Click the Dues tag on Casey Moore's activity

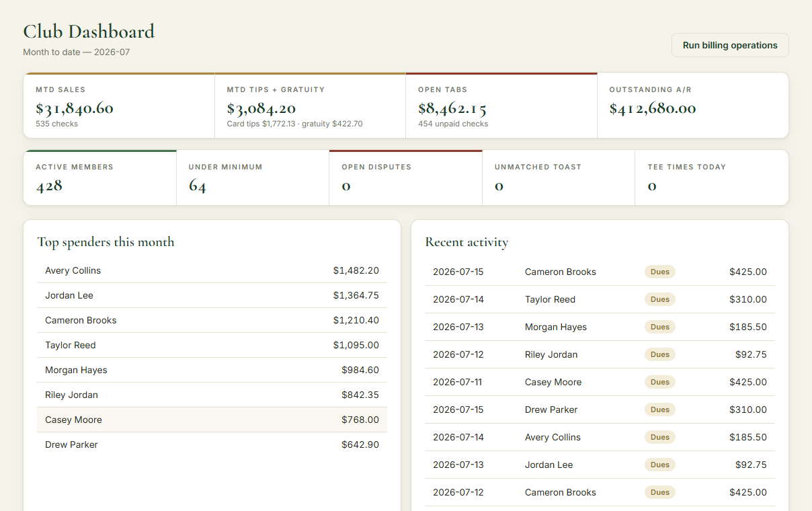click(x=660, y=382)
